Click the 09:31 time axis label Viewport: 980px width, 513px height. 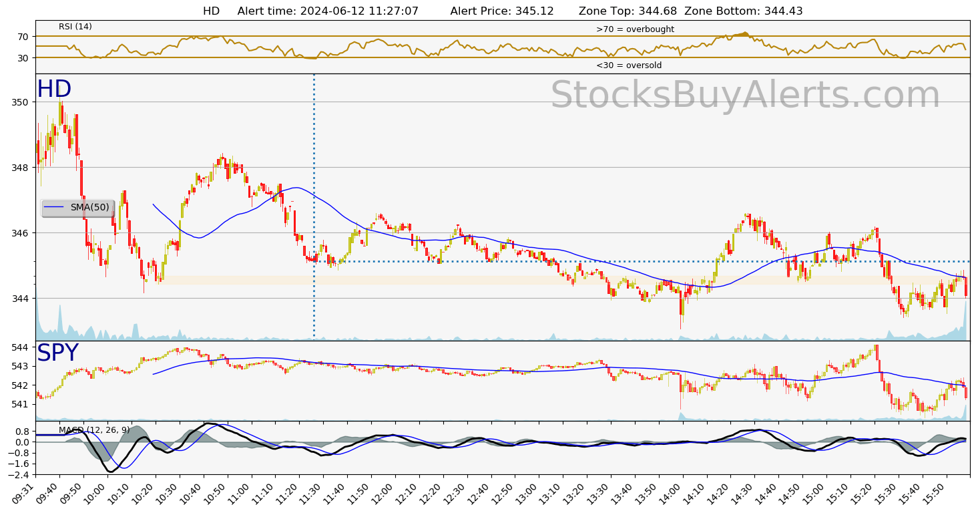pos(25,493)
